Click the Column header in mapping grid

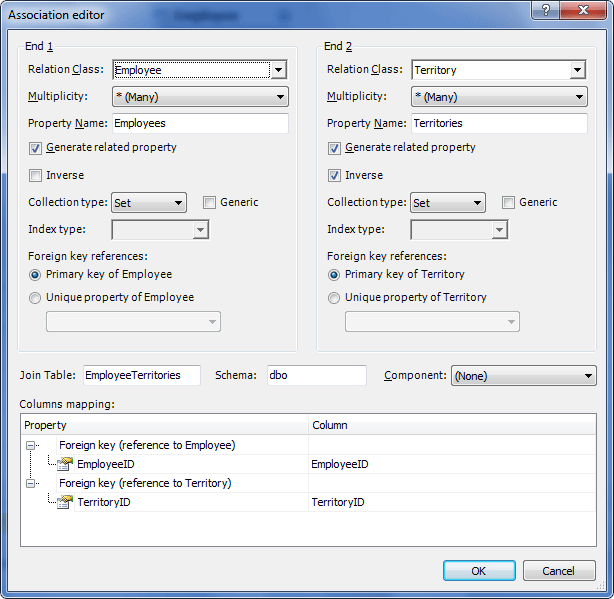[x=452, y=425]
